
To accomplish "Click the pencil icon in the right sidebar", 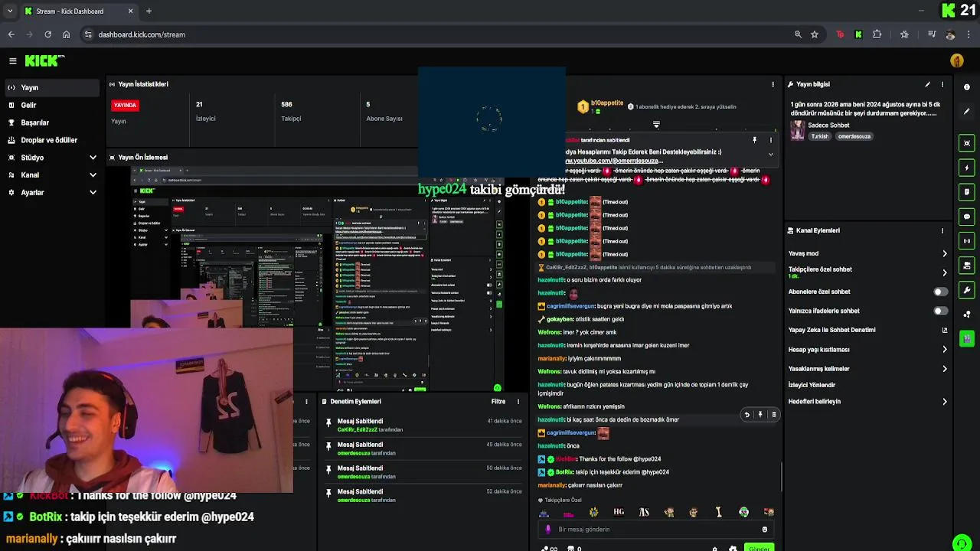I will (967, 111).
